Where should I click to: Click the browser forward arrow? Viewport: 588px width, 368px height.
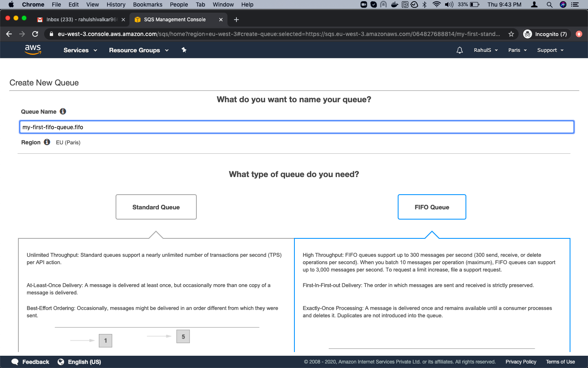coord(22,34)
